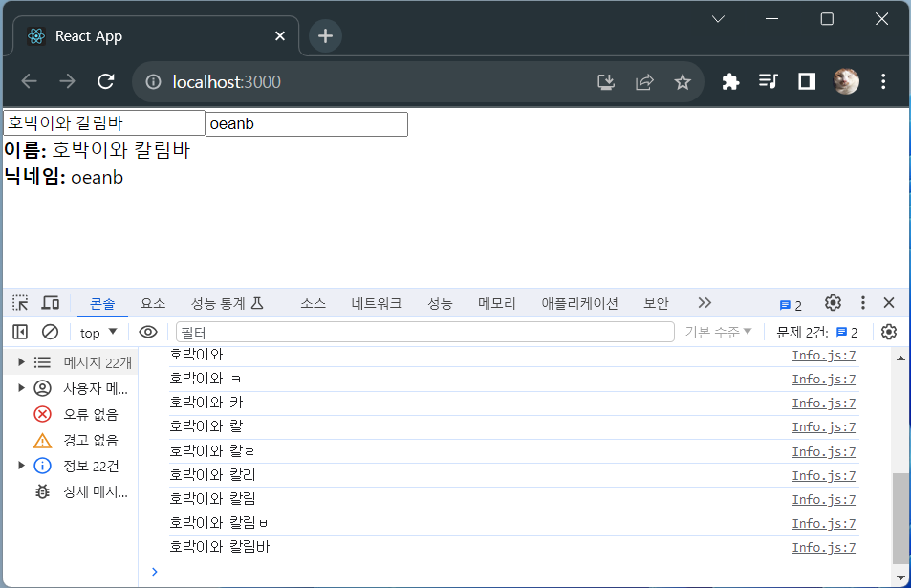
Task: Open the 성능 통계 tab
Action: point(228,303)
